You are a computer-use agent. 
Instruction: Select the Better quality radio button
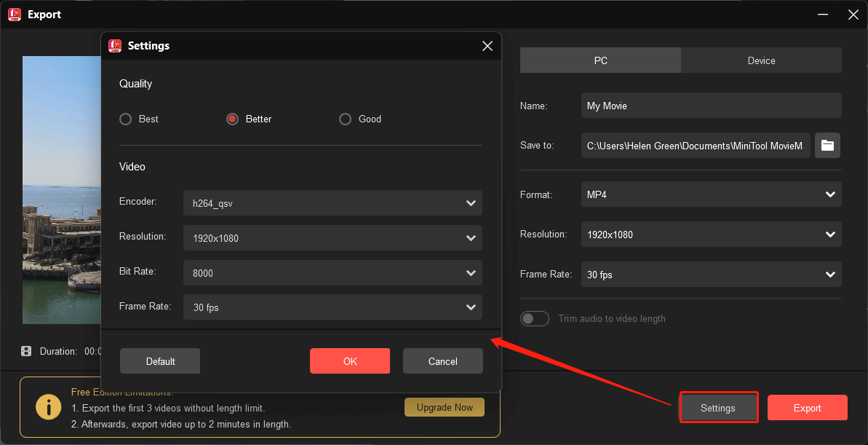pyautogui.click(x=233, y=119)
